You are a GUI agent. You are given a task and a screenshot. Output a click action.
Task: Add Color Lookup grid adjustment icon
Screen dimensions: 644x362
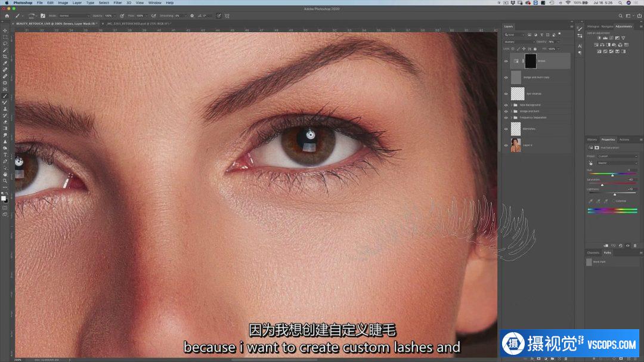point(626,45)
